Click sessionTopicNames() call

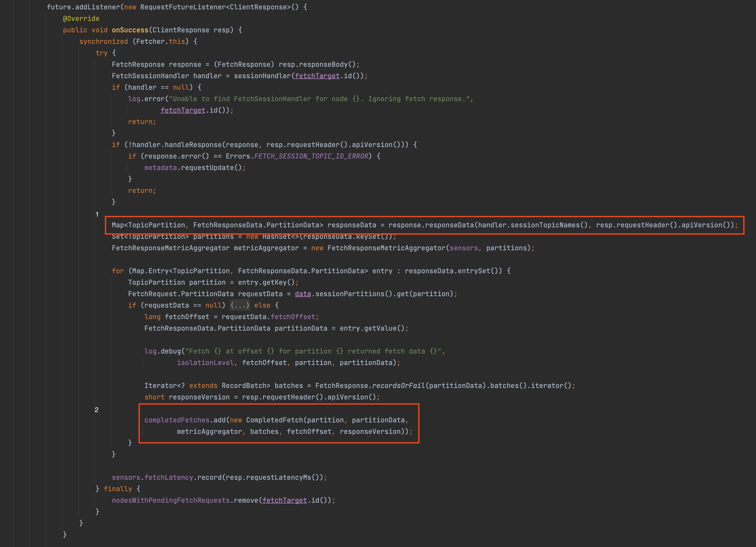pyautogui.click(x=549, y=225)
